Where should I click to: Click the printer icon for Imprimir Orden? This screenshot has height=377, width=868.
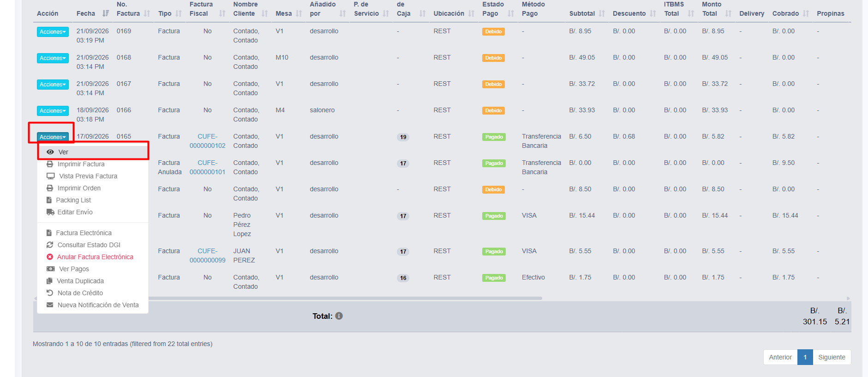[50, 188]
